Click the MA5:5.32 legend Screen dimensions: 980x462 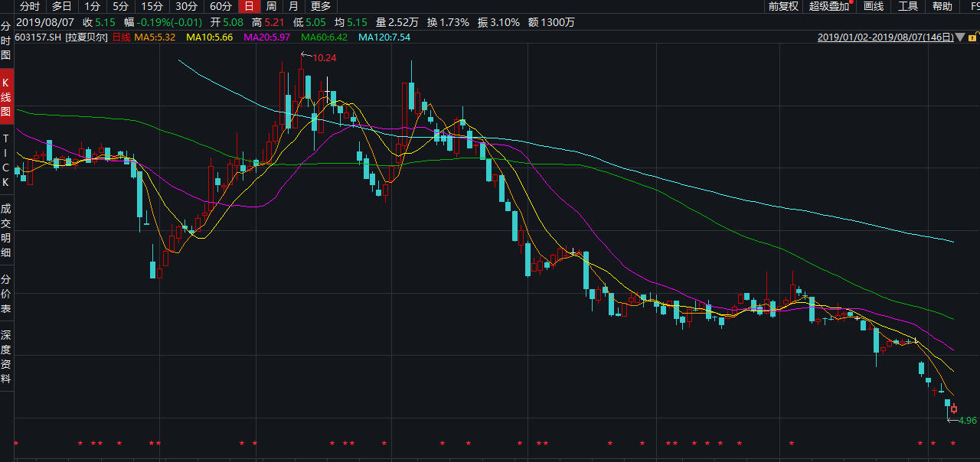(x=155, y=37)
